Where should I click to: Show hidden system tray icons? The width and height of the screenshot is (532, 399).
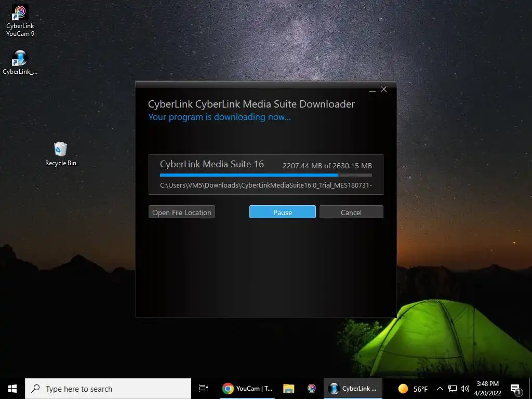click(x=440, y=389)
